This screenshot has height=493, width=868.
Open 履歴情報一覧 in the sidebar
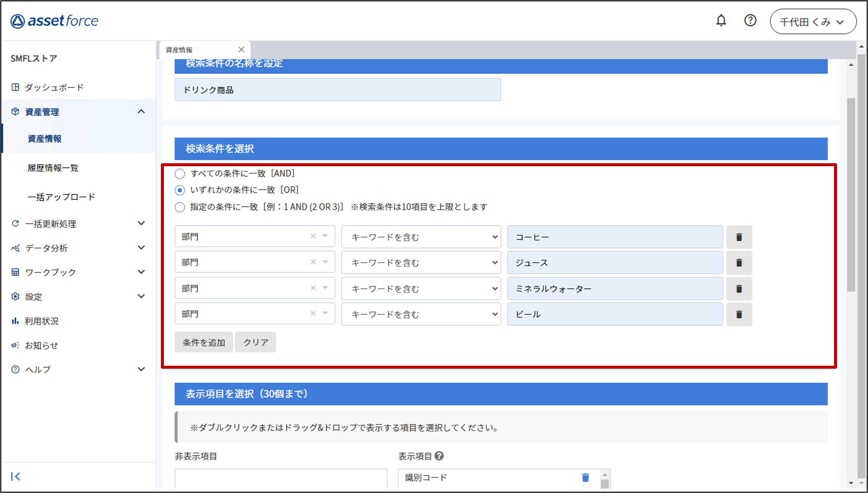(x=53, y=168)
